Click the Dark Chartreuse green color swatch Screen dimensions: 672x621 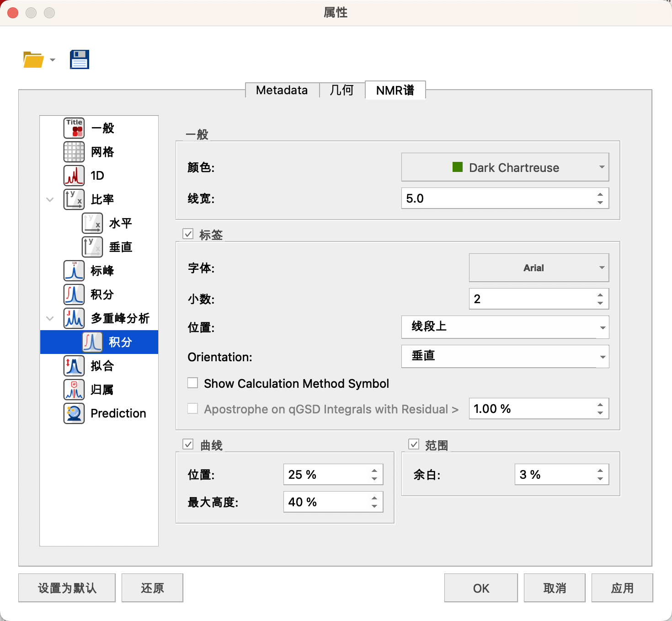point(458,167)
